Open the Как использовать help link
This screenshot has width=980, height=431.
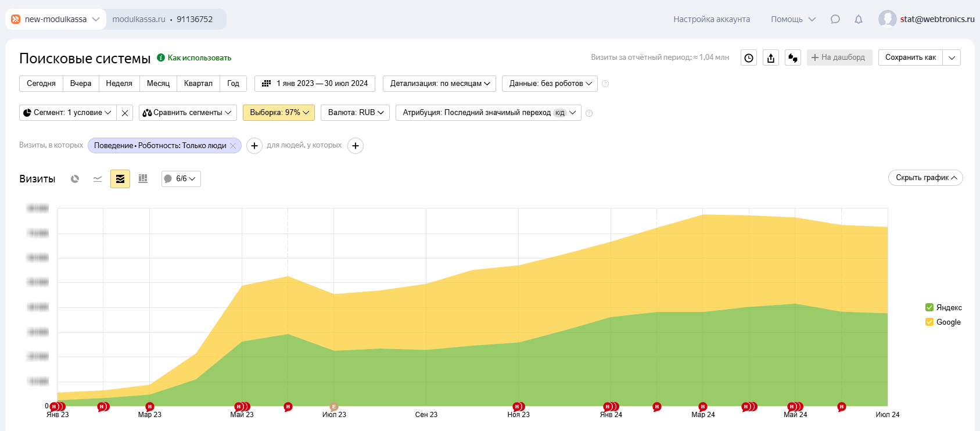199,58
